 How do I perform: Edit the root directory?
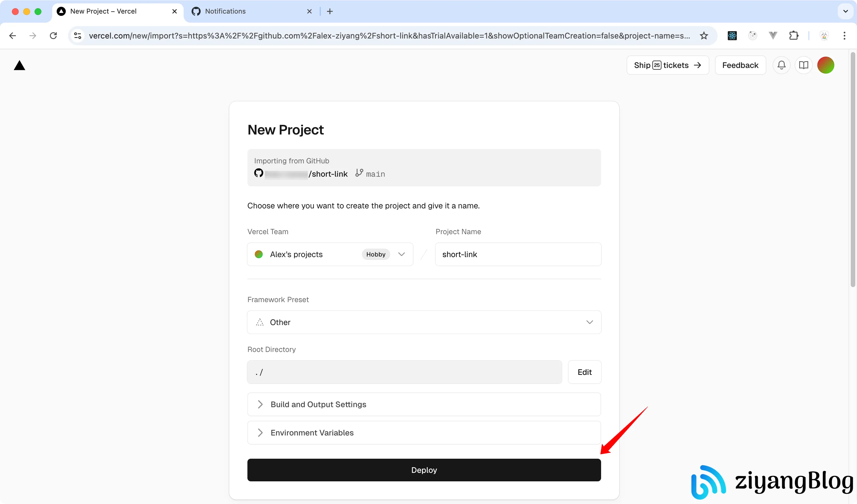[x=585, y=372]
